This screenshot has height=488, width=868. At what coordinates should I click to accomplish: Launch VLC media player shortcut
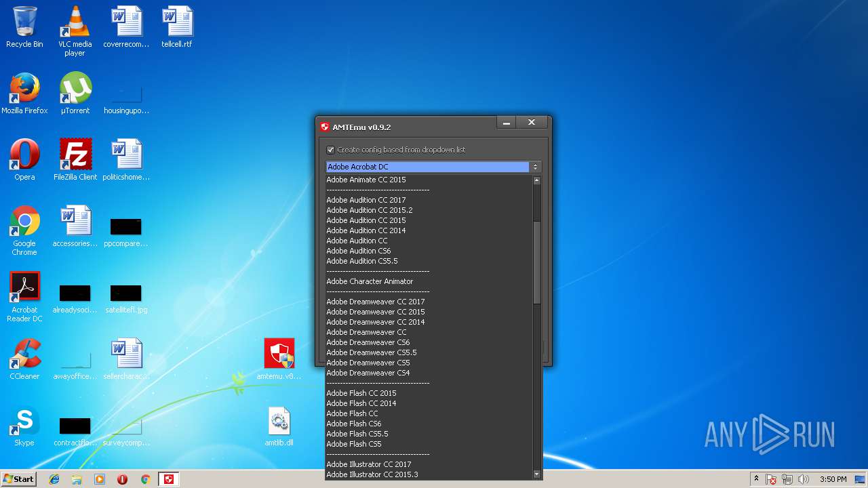(x=75, y=31)
